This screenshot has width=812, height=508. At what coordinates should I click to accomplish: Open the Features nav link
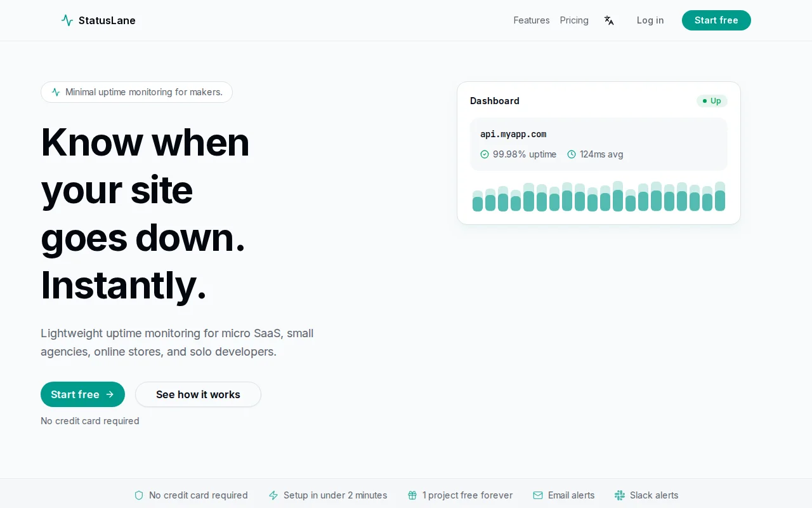point(532,20)
